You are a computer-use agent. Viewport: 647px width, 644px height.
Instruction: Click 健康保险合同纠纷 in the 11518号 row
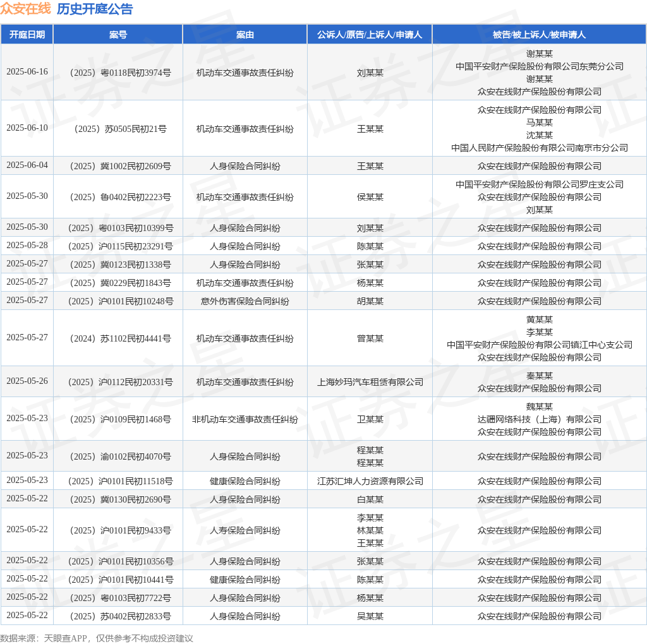pos(245,481)
